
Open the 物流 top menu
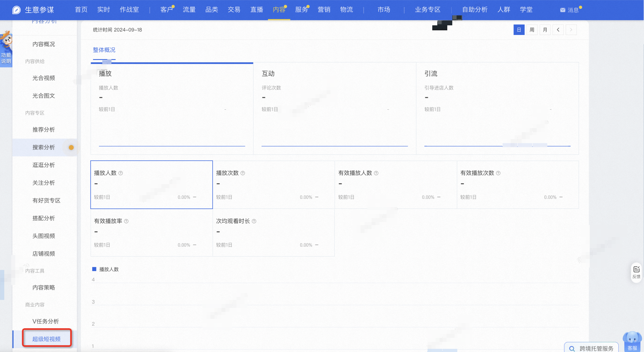tap(346, 9)
